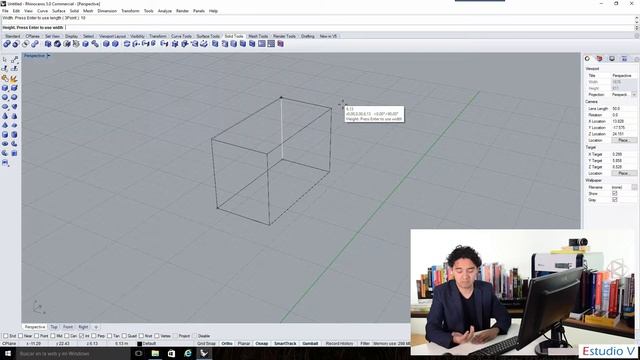
Task: Toggle Gumball in status bar
Action: point(310,344)
